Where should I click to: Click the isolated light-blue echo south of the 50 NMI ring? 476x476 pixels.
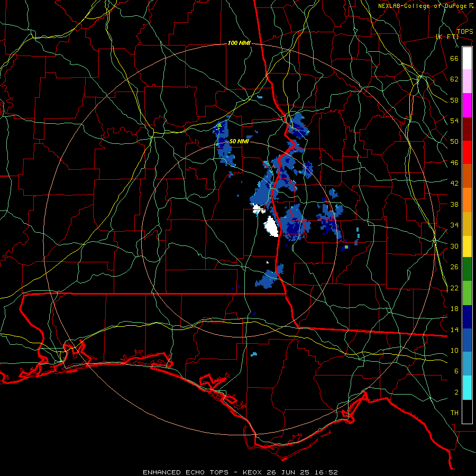click(x=254, y=354)
